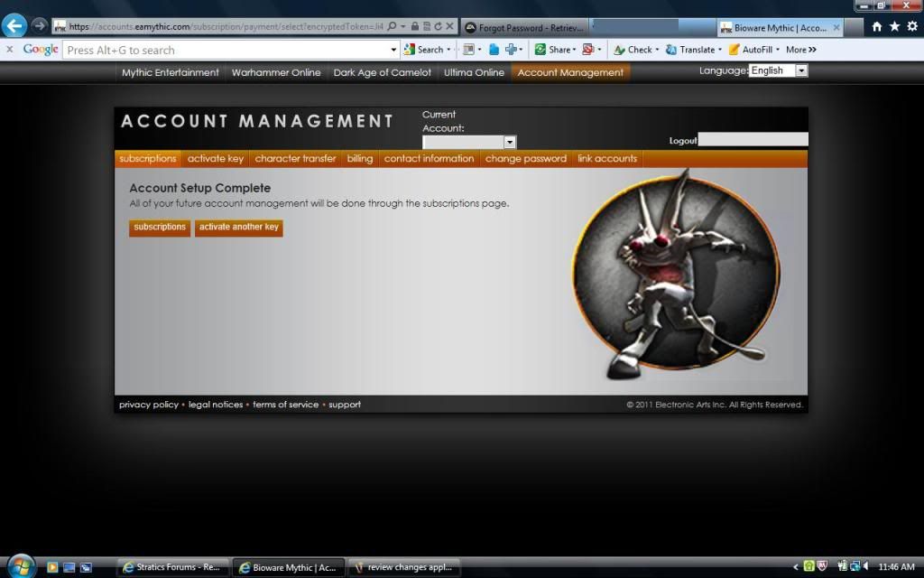Open the Google Search button dropdown arrow
Viewport: 924px width, 578px height.
pyautogui.click(x=448, y=51)
